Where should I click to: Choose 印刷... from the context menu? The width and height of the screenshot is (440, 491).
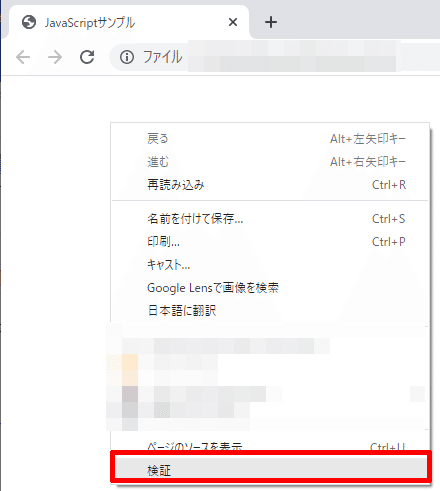pyautogui.click(x=270, y=242)
